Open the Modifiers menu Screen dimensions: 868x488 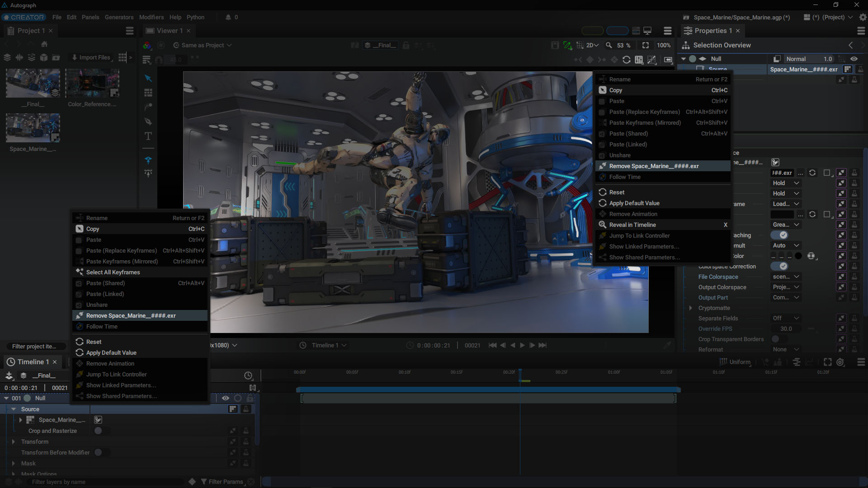151,17
